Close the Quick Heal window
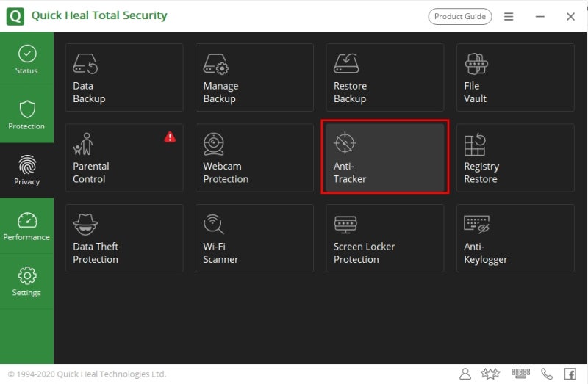The image size is (588, 384). pos(570,16)
